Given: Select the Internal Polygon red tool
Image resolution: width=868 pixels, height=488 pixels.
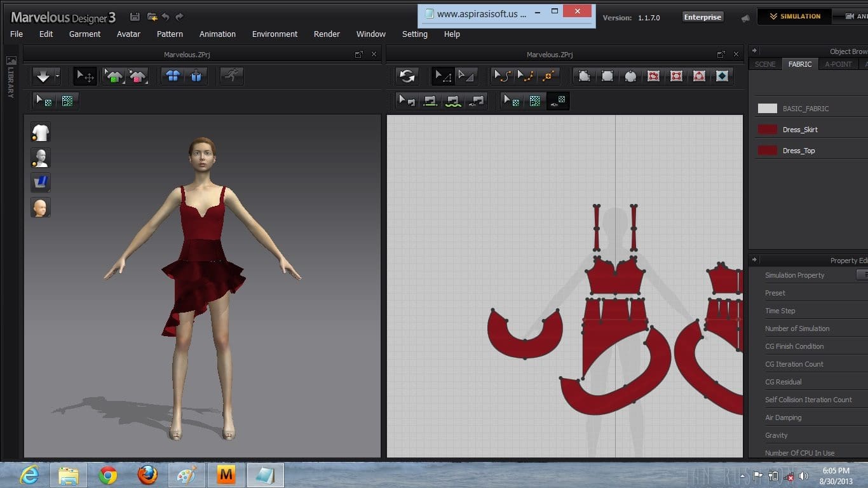Looking at the screenshot, I should pos(653,76).
